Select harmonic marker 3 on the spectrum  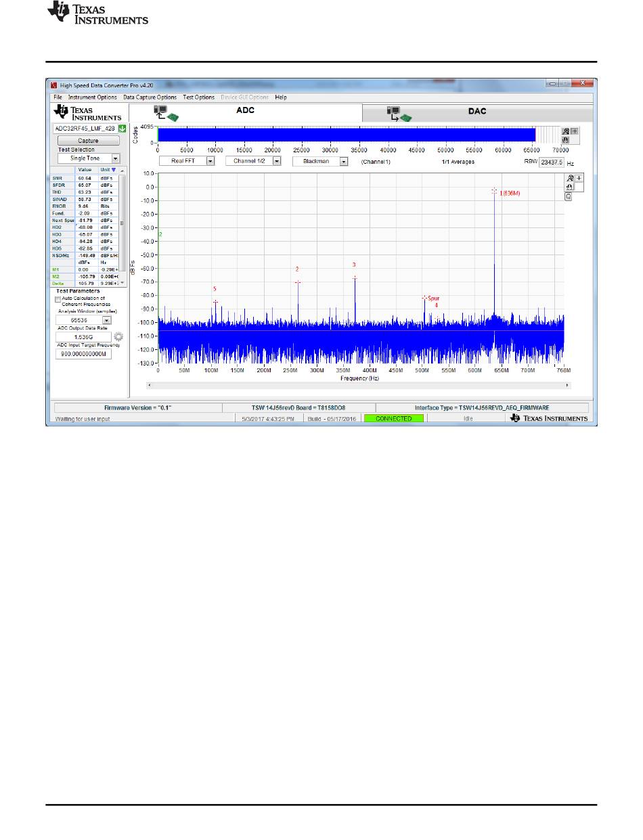354,278
